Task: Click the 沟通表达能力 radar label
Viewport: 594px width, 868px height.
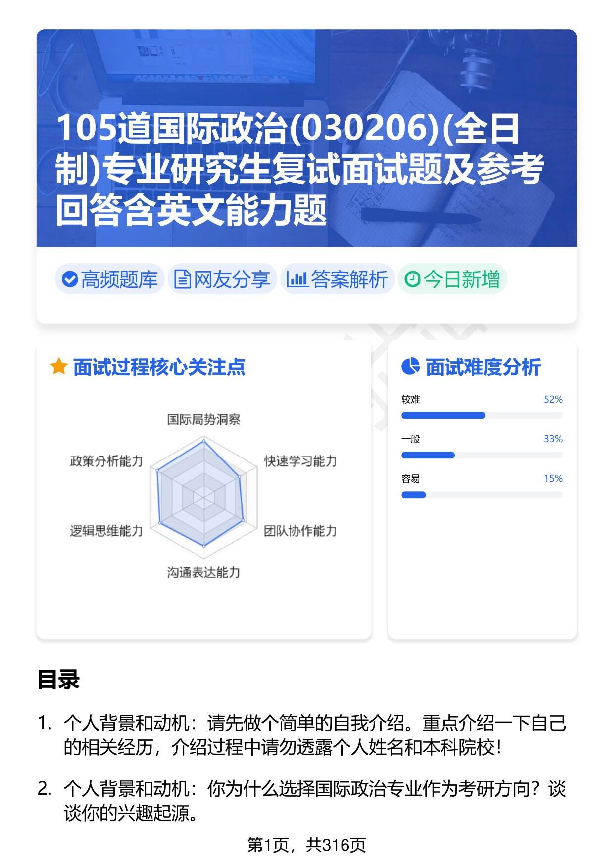Action: [203, 572]
